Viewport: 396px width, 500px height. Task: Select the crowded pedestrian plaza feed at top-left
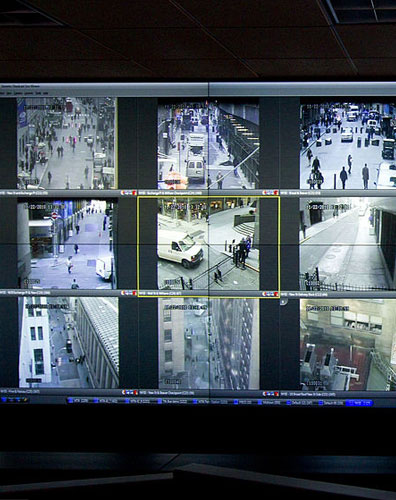(67, 143)
